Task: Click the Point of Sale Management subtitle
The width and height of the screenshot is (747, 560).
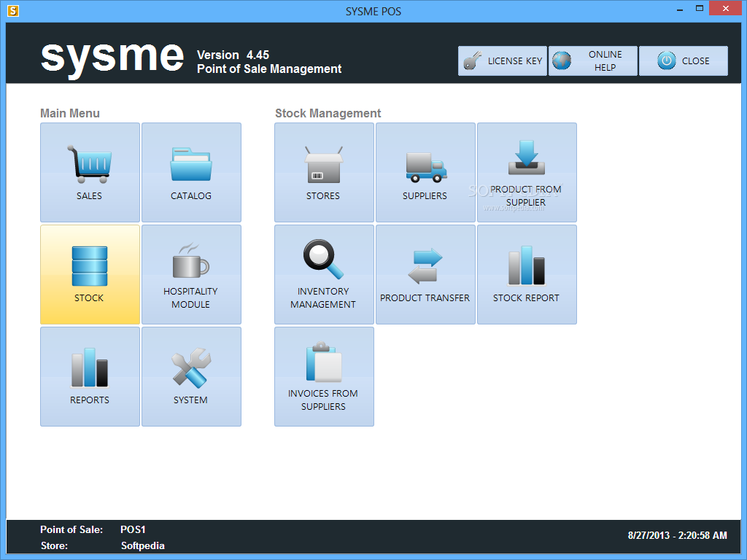Action: (269, 69)
